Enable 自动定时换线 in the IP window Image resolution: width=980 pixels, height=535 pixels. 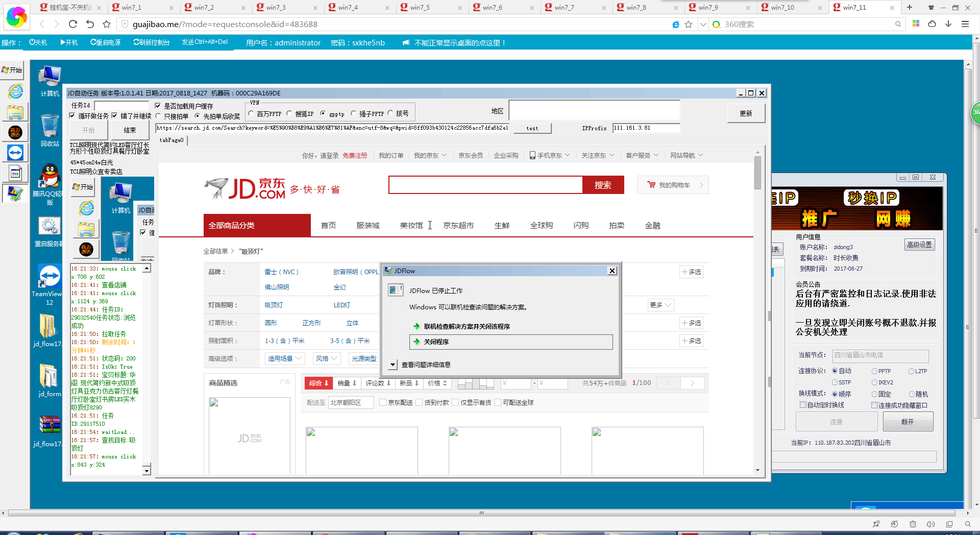pos(803,405)
